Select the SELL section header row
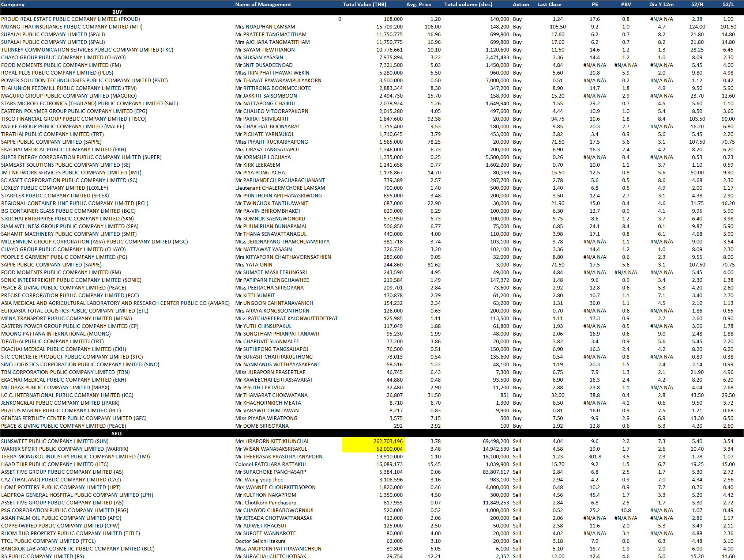 point(117,434)
